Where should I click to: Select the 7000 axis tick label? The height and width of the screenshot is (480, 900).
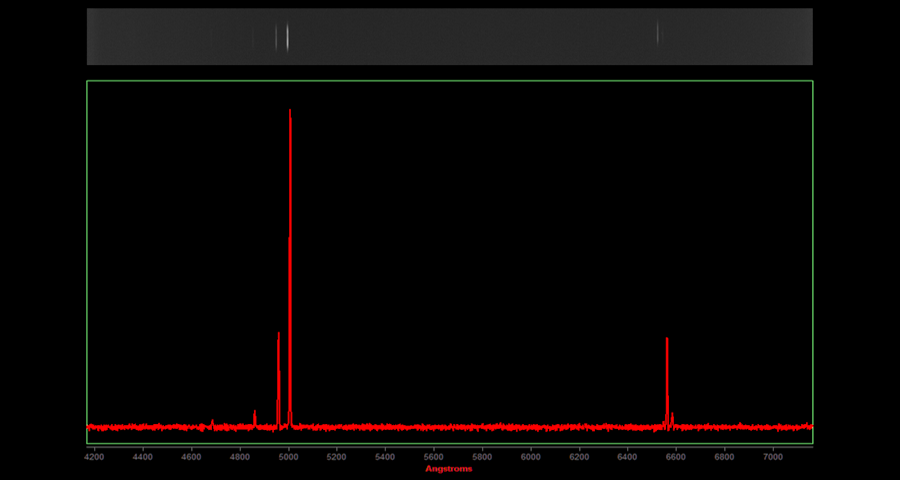coord(773,456)
